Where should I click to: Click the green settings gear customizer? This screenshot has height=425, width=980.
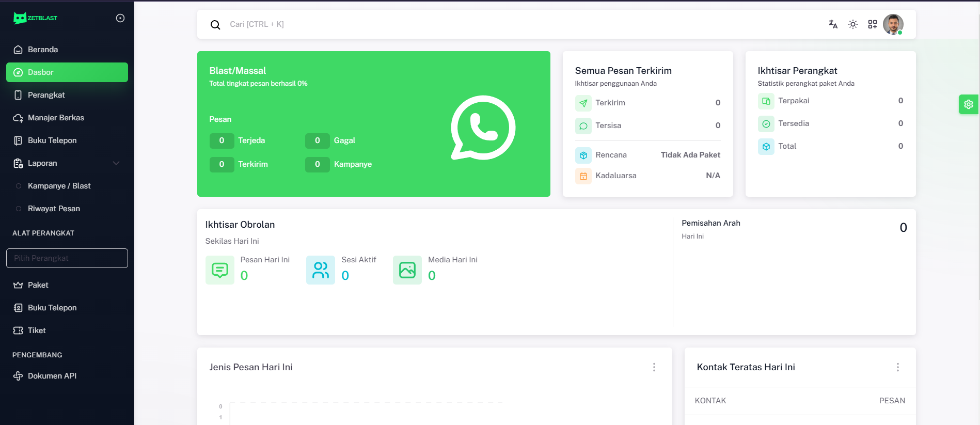(x=968, y=104)
